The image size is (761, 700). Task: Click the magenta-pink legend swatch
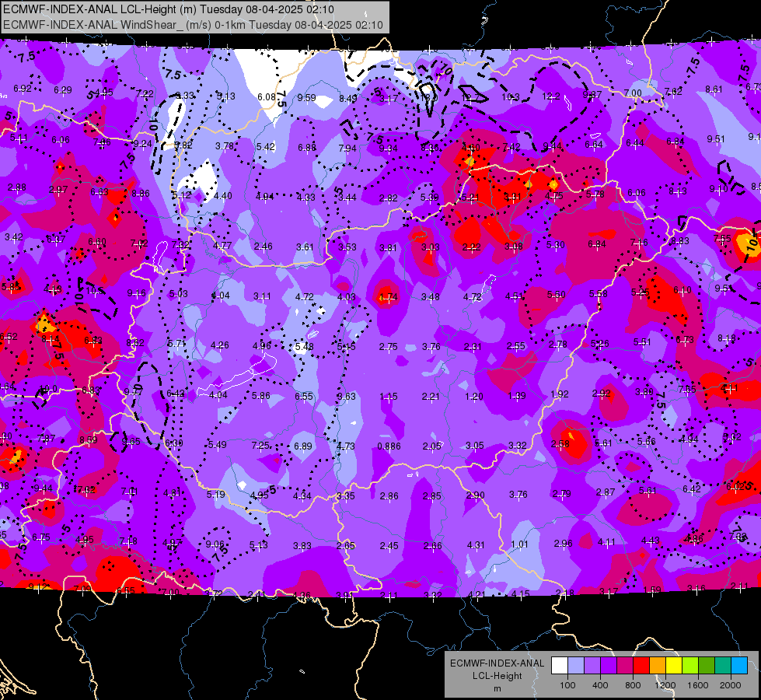pos(625,666)
